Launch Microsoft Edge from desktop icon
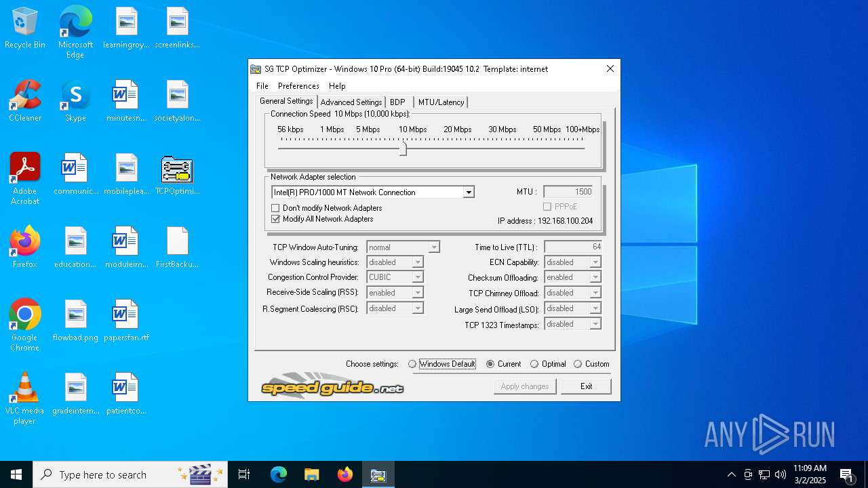Screen dimensions: 868x488 75,33
